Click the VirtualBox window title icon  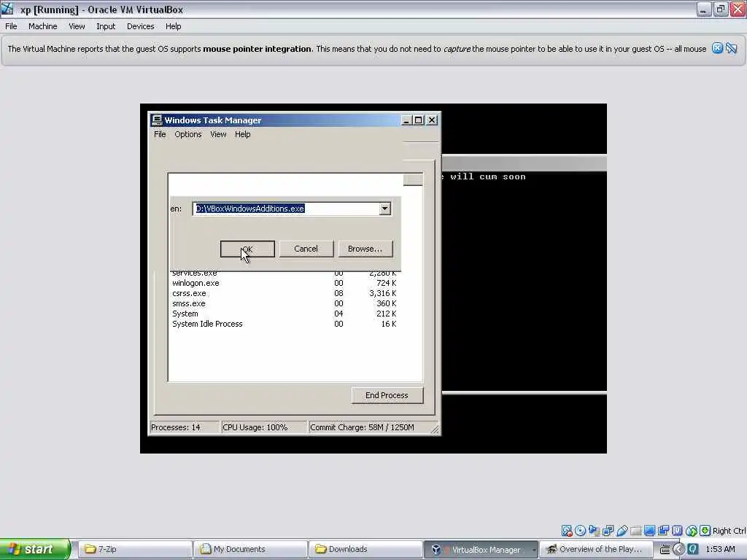(x=7, y=9)
